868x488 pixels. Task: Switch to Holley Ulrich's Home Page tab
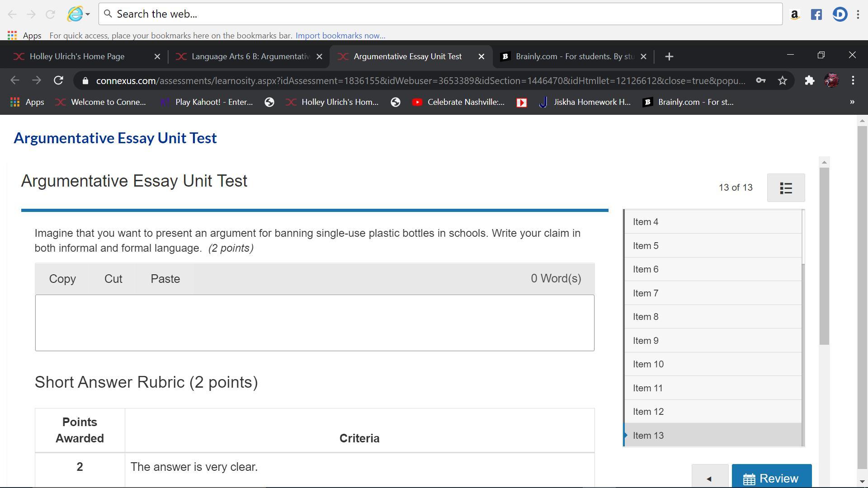77,56
